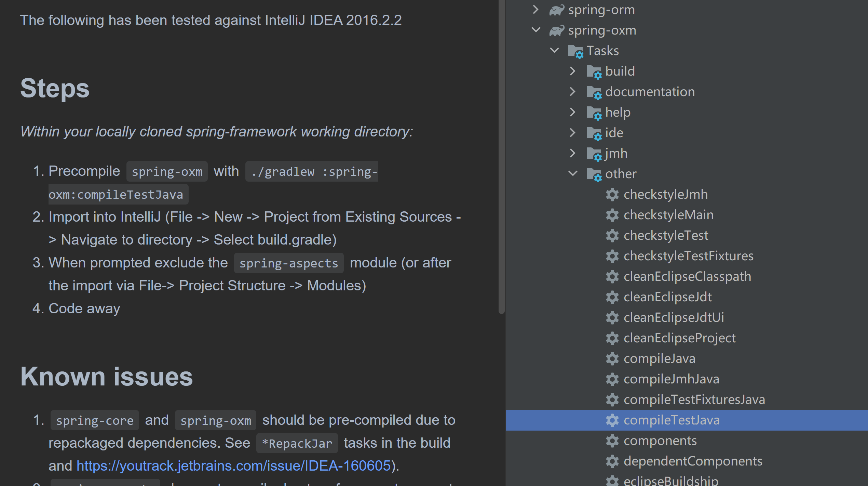
Task: Expand the documentation task group
Action: pyautogui.click(x=573, y=92)
